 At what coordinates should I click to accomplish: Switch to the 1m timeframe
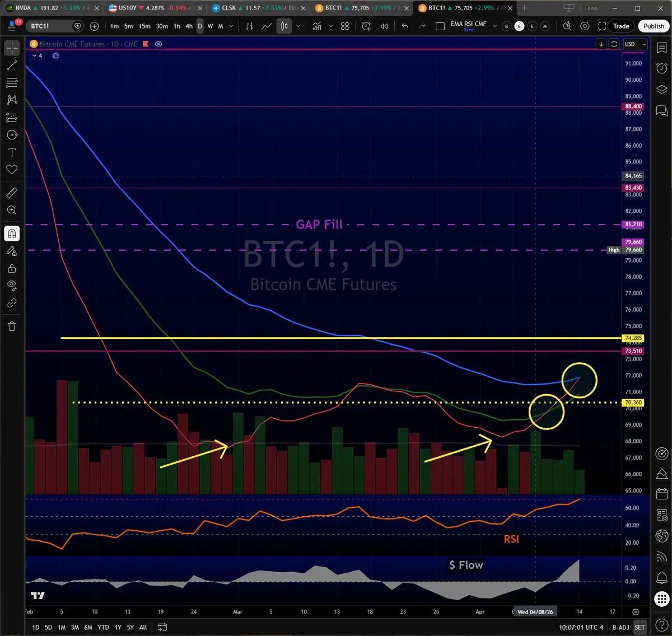114,26
